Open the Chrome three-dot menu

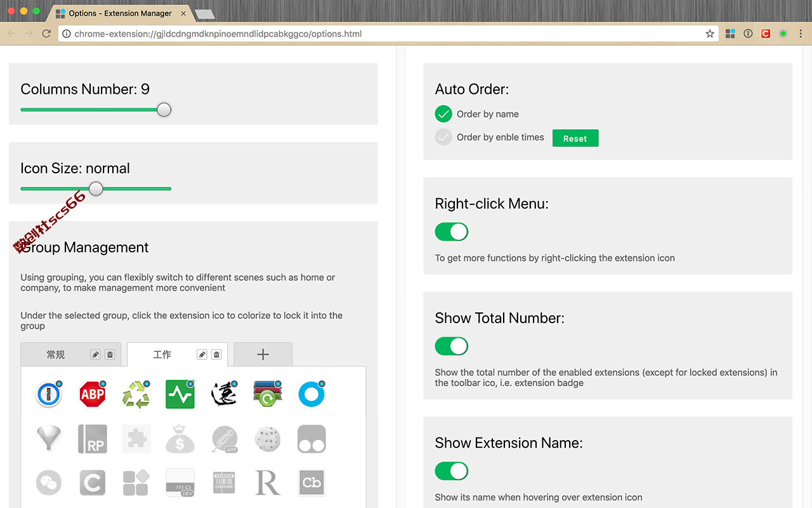[x=801, y=34]
